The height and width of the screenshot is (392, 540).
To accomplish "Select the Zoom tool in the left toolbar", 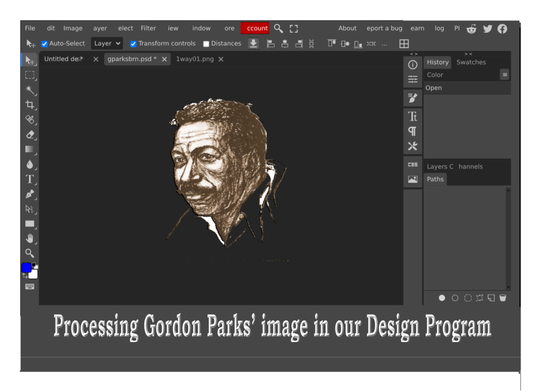I will [x=30, y=253].
